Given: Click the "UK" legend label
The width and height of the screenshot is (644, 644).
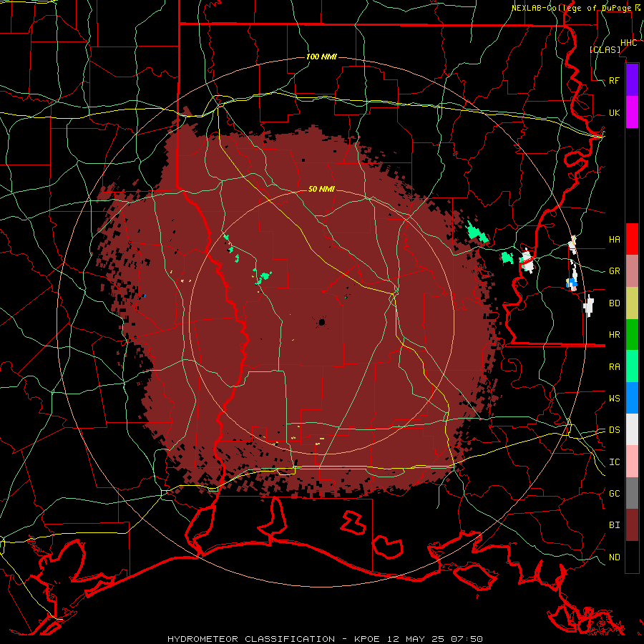Looking at the screenshot, I should point(614,112).
